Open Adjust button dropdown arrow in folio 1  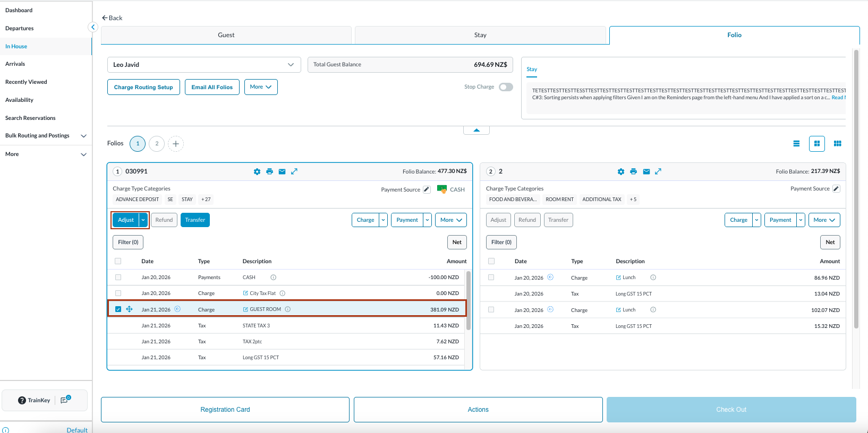tap(143, 220)
